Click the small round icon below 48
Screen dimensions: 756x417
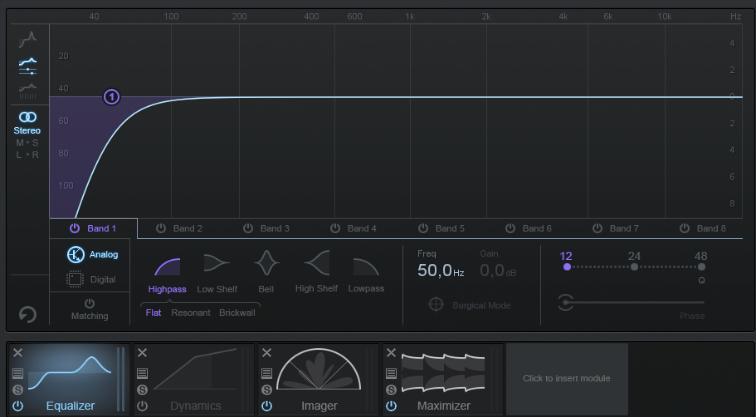pos(702,280)
